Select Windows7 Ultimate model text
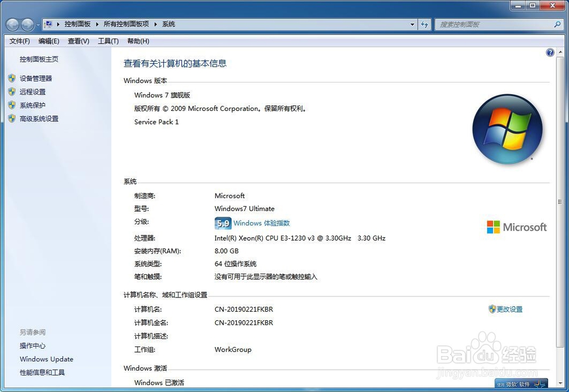 pos(244,209)
